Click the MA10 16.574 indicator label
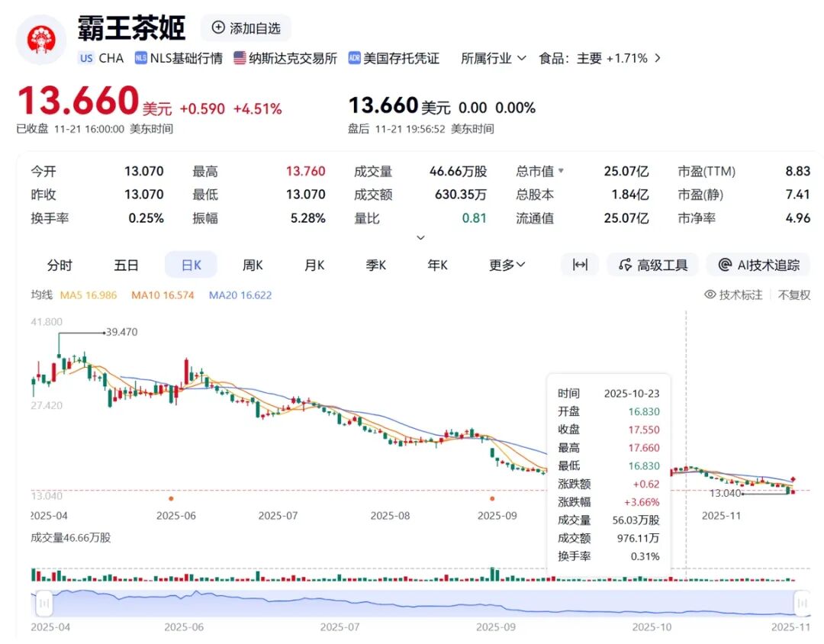824x644 pixels. (163, 295)
